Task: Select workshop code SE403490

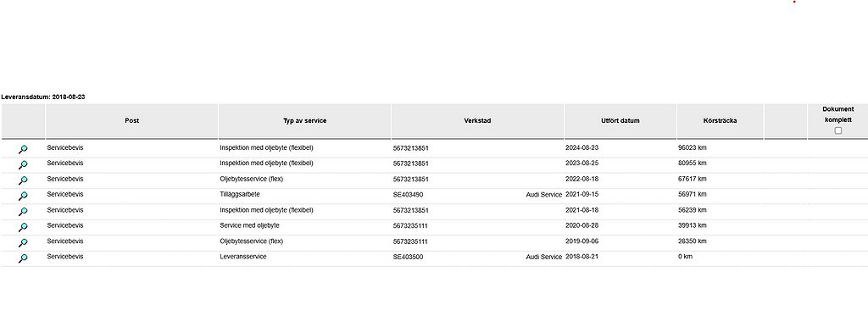Action: click(x=408, y=195)
